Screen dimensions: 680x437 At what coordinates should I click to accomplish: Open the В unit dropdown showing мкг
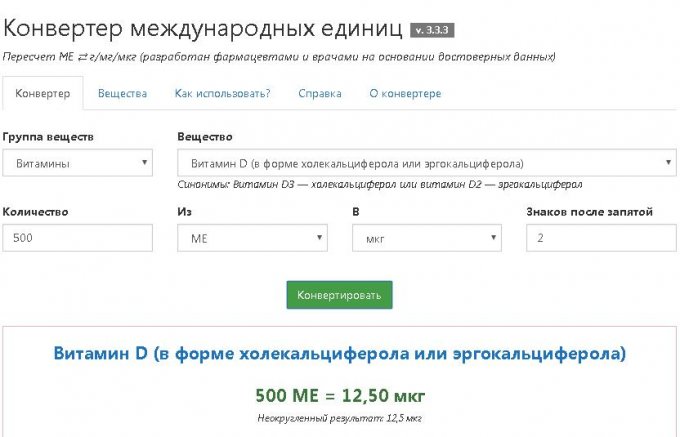(x=426, y=238)
